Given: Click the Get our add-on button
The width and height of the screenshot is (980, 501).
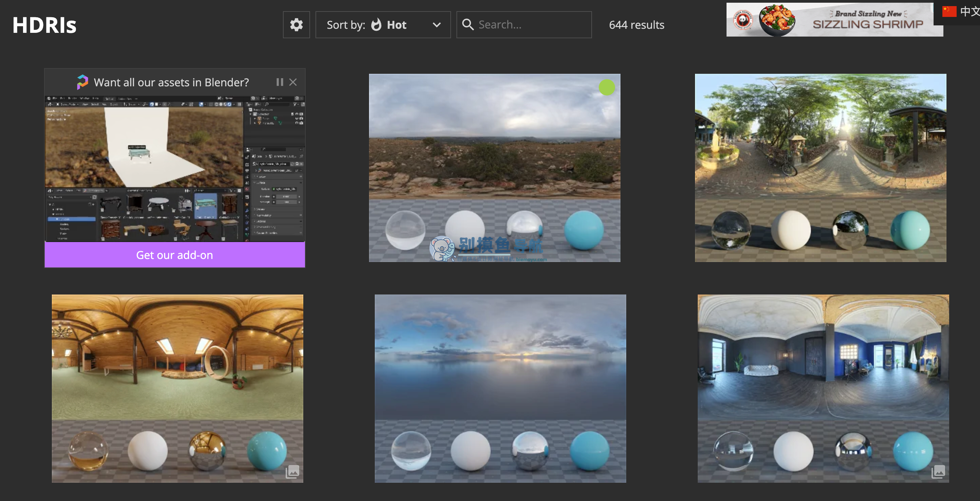Looking at the screenshot, I should coord(175,255).
